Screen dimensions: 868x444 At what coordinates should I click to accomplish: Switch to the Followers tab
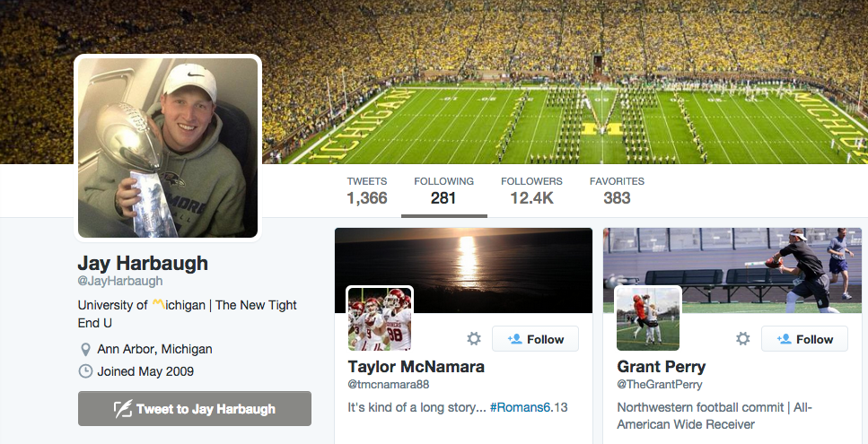tap(531, 190)
